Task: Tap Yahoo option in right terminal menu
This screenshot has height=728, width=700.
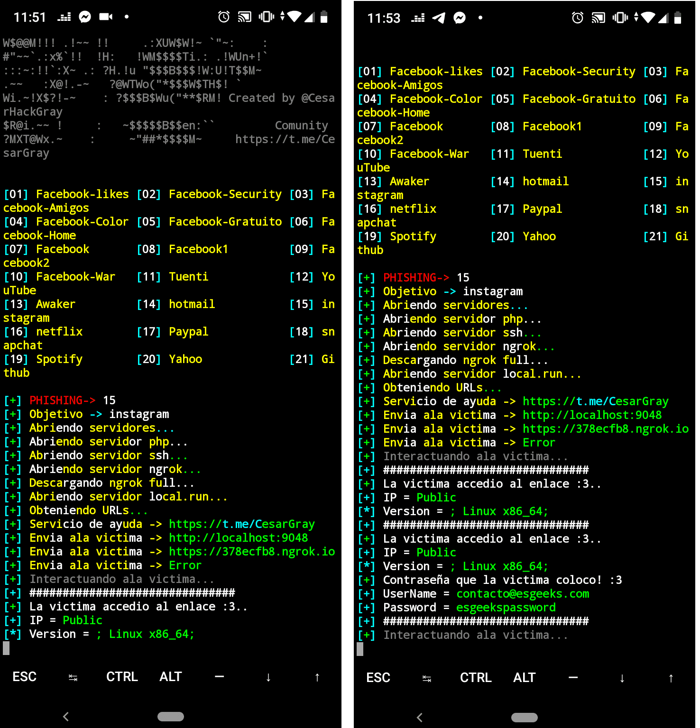Action: [x=539, y=237]
